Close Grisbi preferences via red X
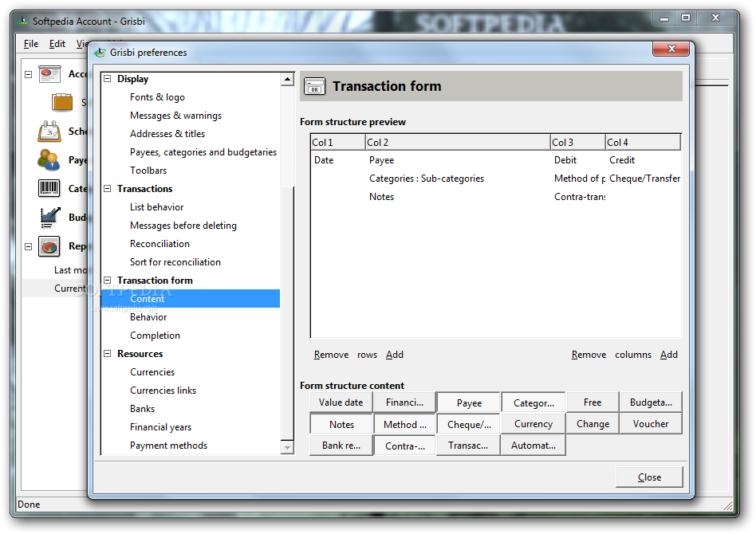Viewport: 756px width, 534px height. click(x=671, y=49)
